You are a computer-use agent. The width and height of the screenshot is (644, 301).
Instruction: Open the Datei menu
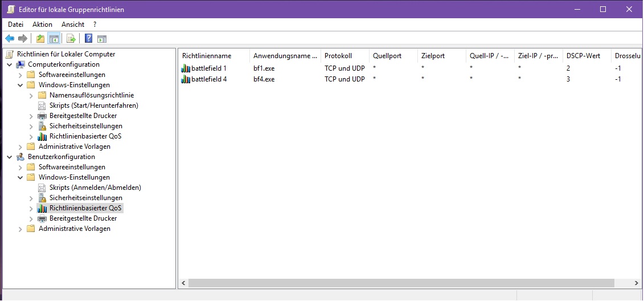coord(15,25)
